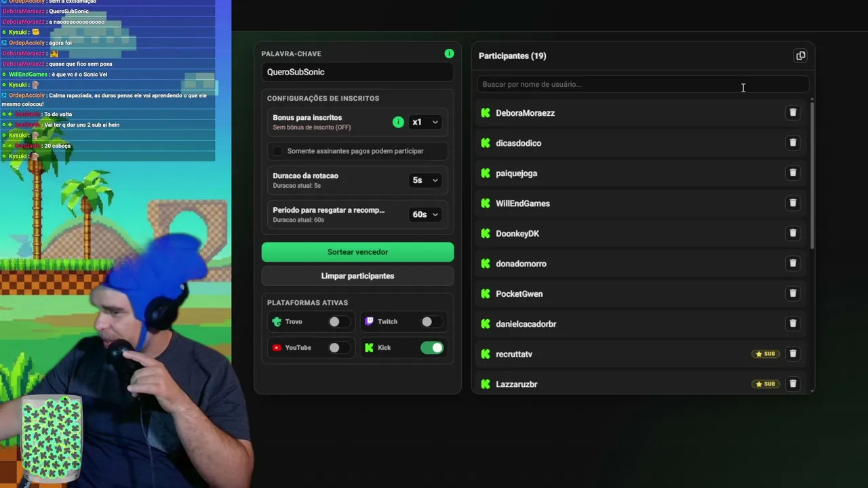Click the Kick logo next to DeboraMoraezz
The height and width of the screenshot is (488, 868).
(486, 113)
